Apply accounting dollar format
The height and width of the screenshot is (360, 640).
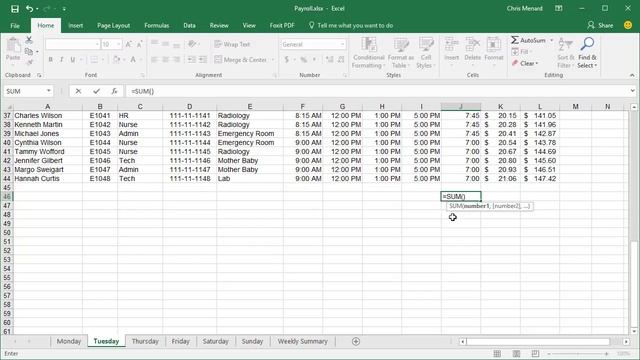(287, 60)
